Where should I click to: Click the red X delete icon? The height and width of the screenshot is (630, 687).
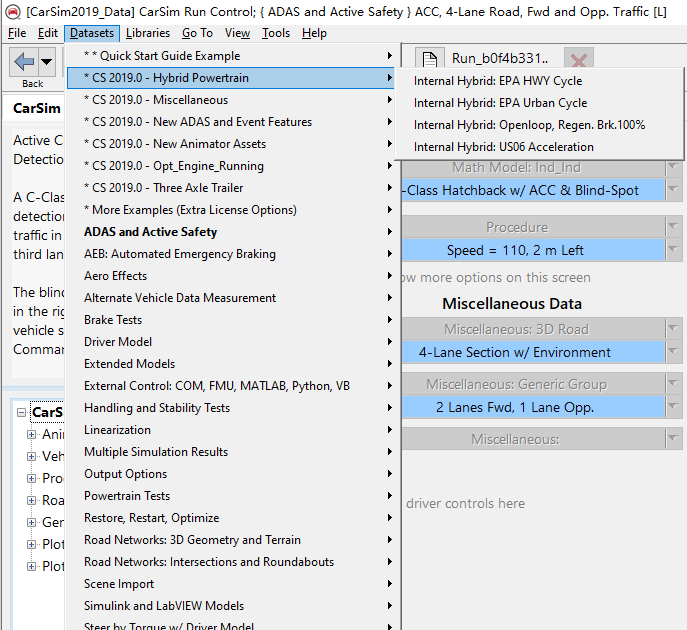click(579, 60)
